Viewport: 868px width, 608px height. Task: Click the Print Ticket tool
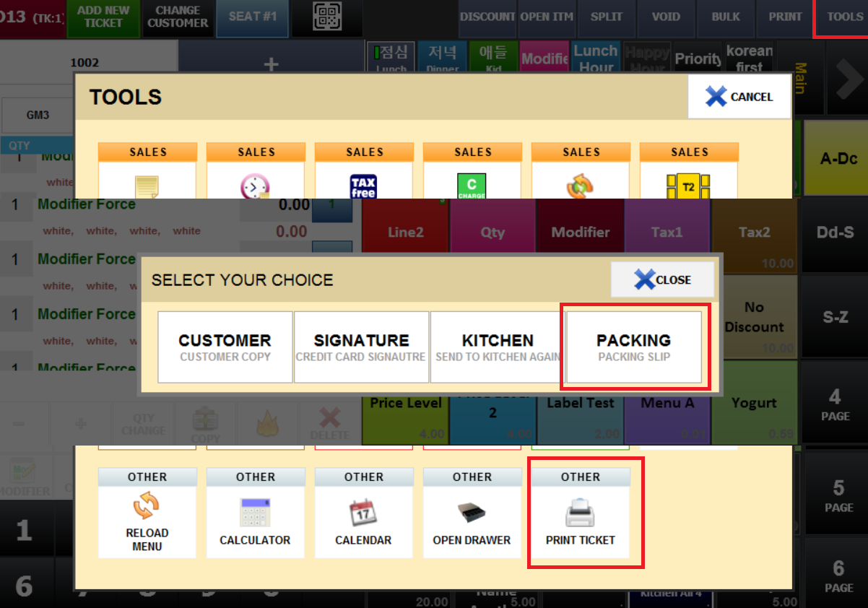(x=581, y=513)
